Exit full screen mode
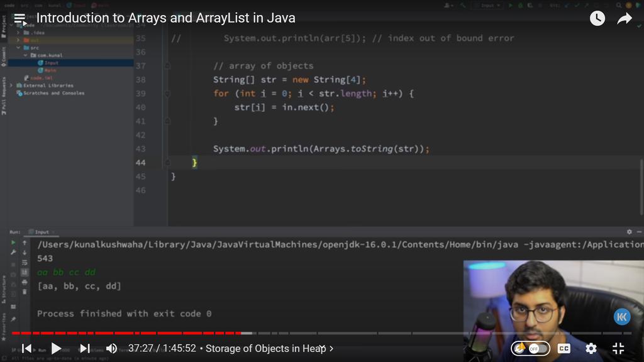Screen dimensions: 644x362 point(618,348)
